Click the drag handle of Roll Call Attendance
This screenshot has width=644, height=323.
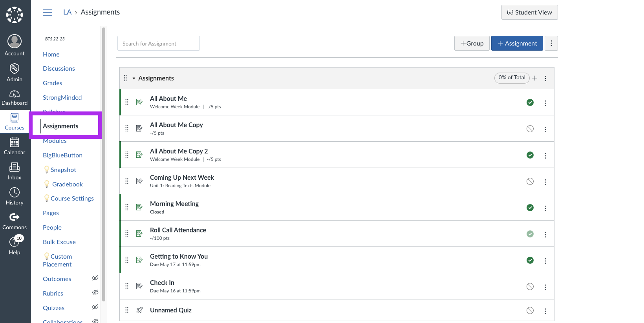(x=127, y=234)
